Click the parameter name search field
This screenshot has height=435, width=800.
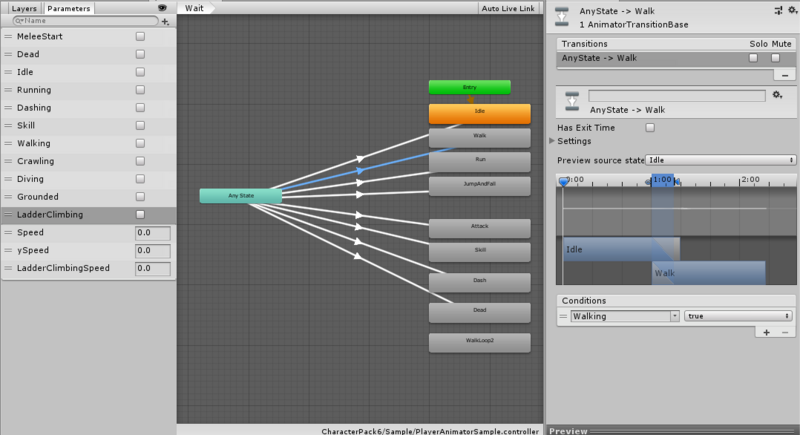tap(86, 20)
